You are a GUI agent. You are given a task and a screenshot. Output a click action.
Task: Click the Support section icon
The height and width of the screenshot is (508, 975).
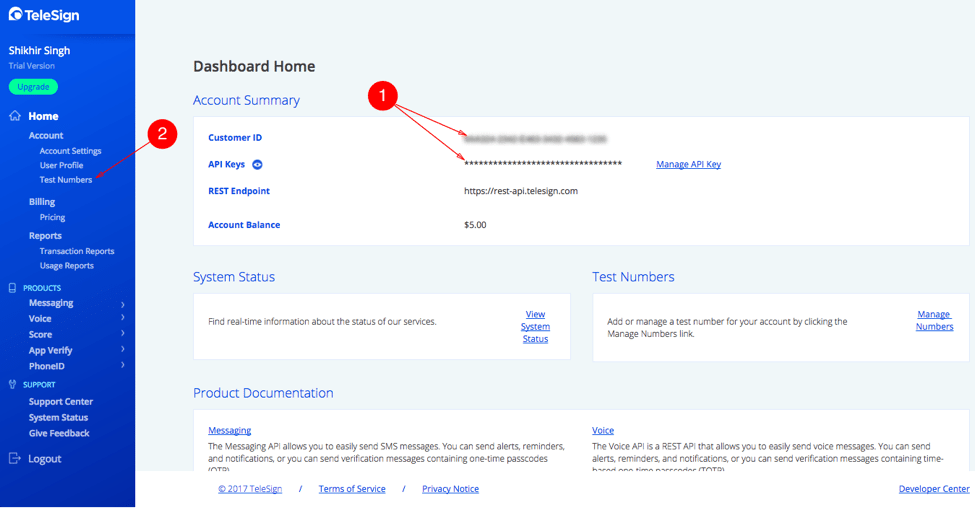pos(12,384)
